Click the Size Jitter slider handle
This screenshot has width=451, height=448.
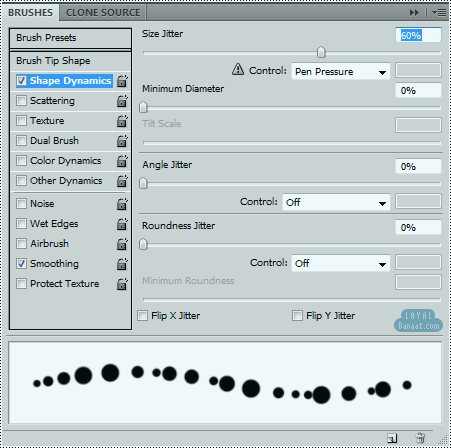(321, 52)
